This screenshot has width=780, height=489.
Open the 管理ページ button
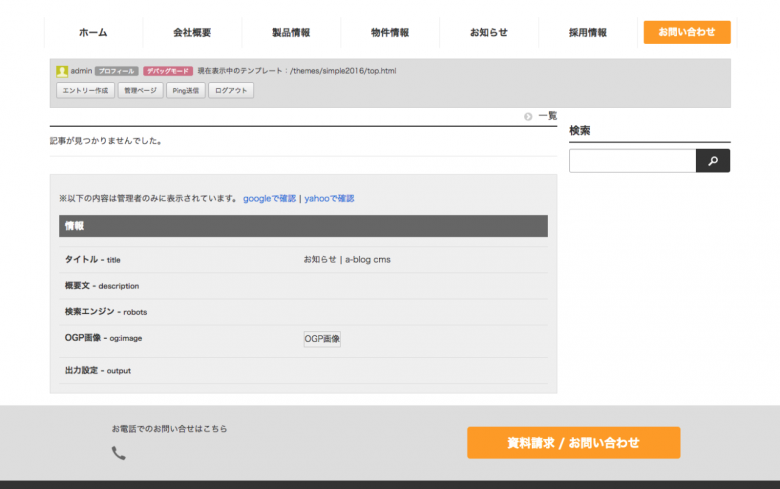(140, 91)
